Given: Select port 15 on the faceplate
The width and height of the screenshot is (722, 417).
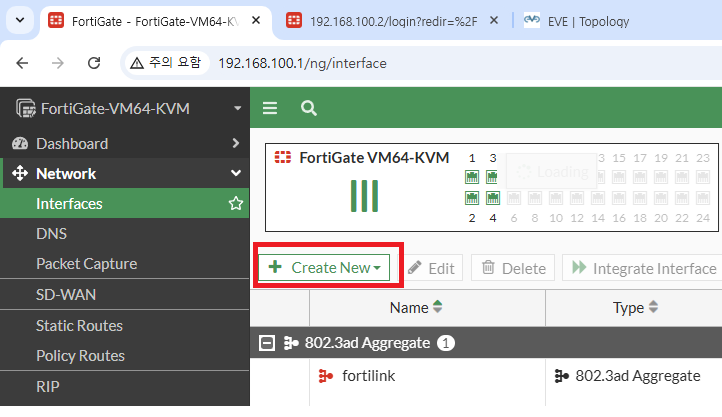Looking at the screenshot, I should point(619,177).
